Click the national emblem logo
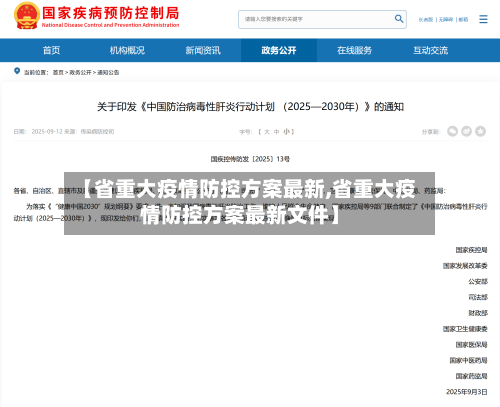This screenshot has height=407, width=500. pos(27,16)
